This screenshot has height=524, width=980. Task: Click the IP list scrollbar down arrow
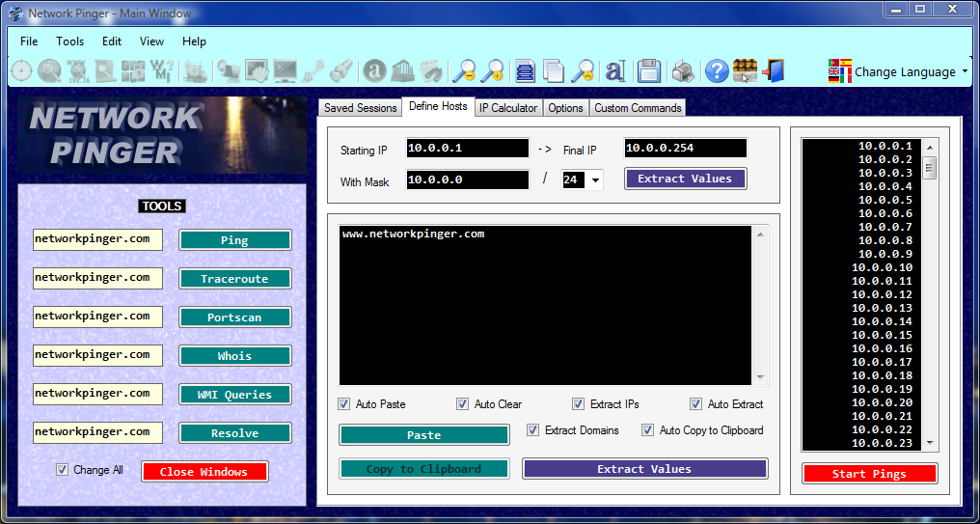coord(930,443)
